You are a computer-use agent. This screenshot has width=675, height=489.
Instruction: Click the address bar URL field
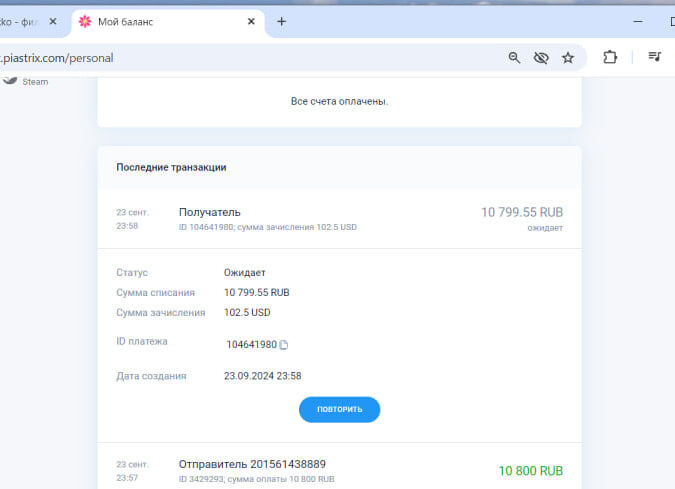coord(250,58)
